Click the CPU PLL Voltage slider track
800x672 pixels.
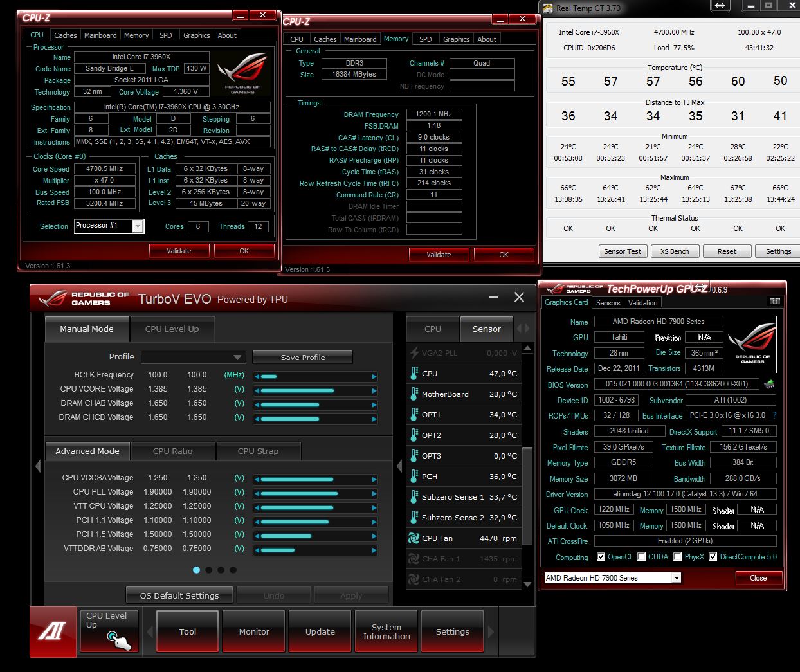[x=316, y=493]
